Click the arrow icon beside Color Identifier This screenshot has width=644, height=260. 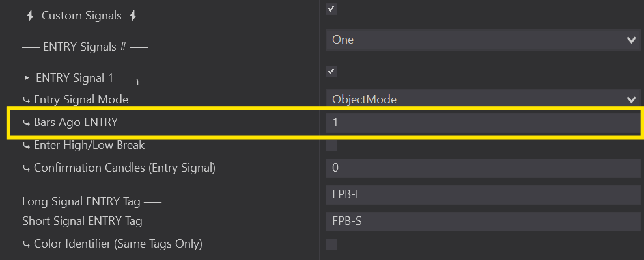26,244
